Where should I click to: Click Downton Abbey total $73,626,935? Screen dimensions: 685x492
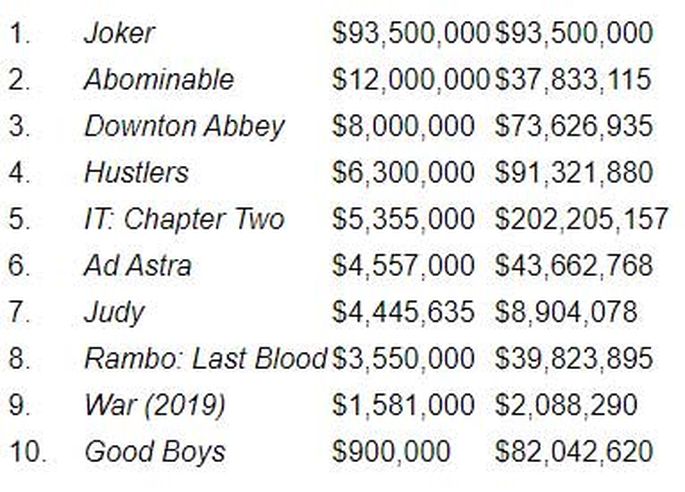pos(574,127)
